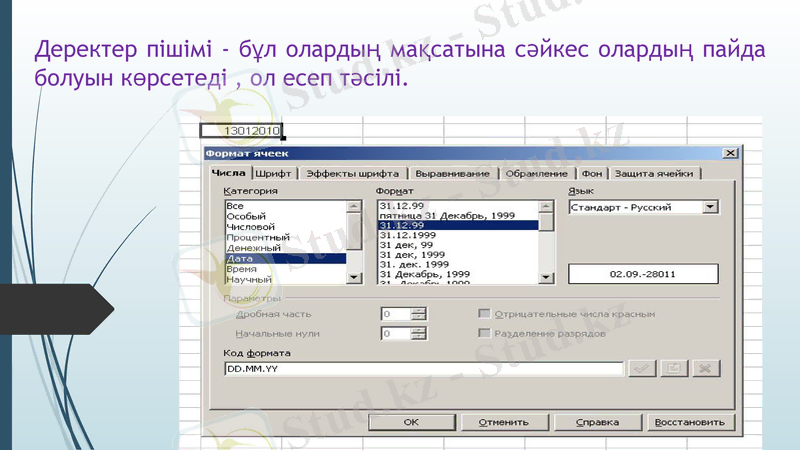The height and width of the screenshot is (450, 800).
Task: Open the Язык dropdown Стандарт - Русский
Action: 710,207
